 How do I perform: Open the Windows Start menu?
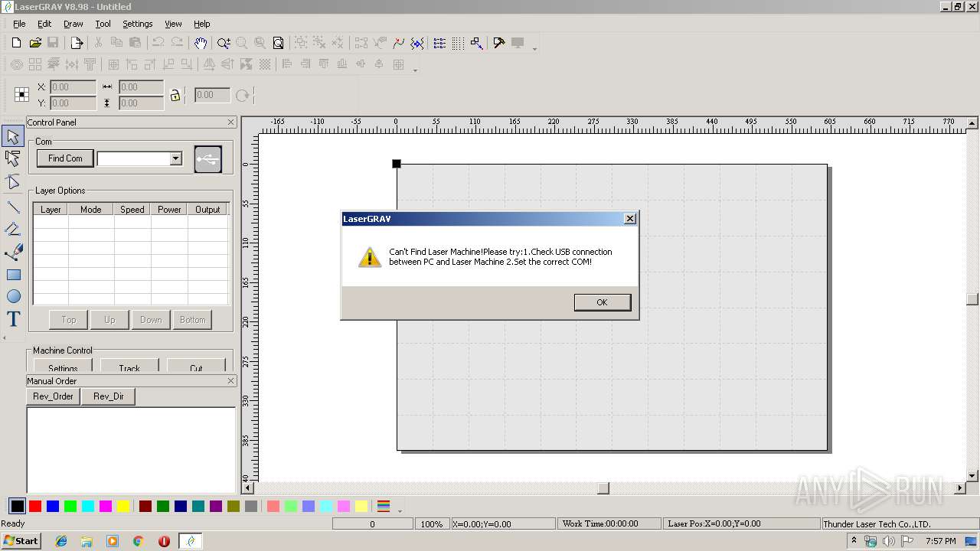click(x=21, y=541)
